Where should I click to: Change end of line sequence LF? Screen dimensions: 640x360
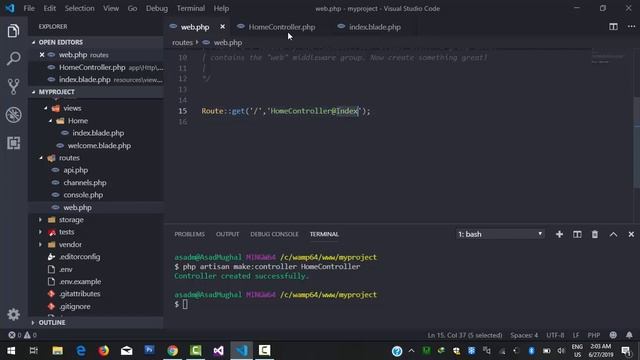tap(576, 335)
